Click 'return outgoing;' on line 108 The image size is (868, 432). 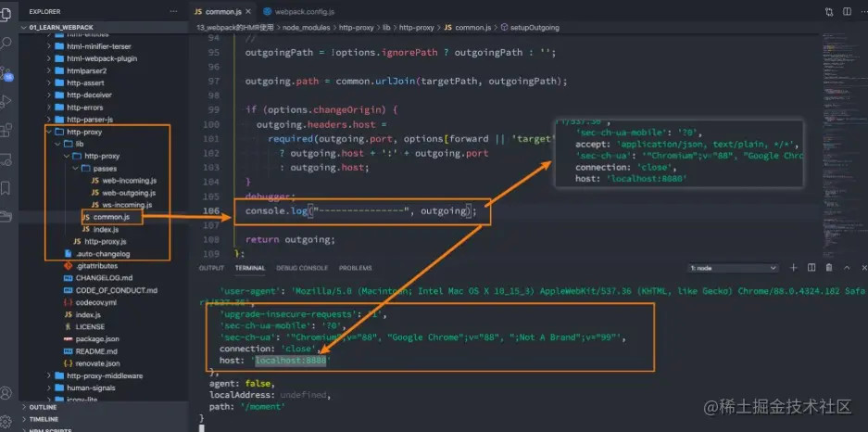pyautogui.click(x=291, y=240)
